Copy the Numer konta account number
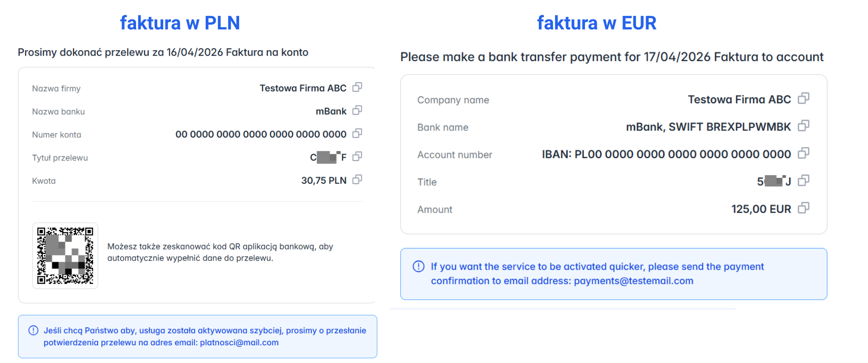868x363 pixels. [x=357, y=133]
